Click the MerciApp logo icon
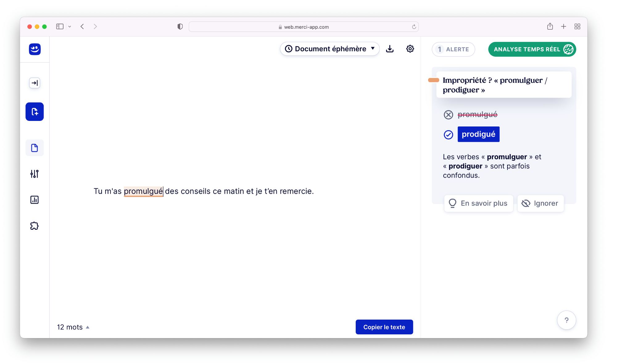 pos(34,49)
